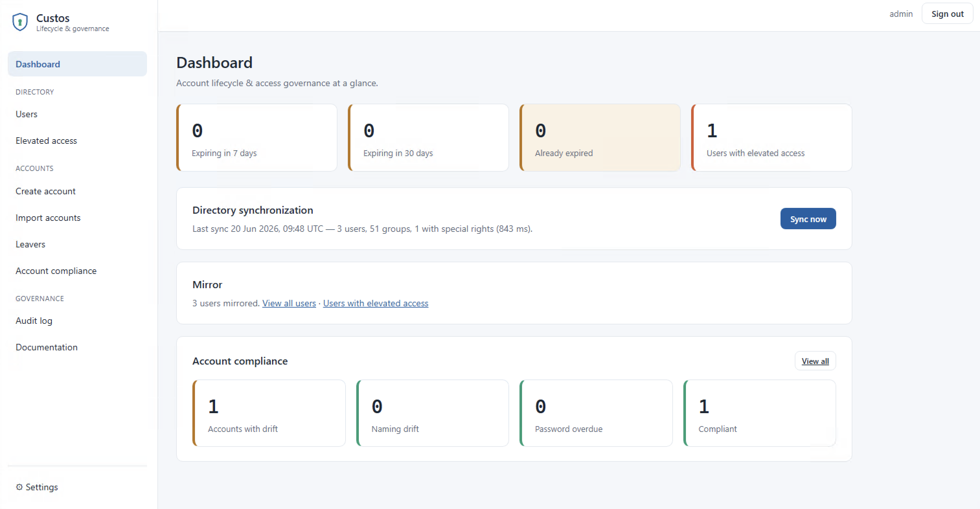Start directory sync with Sync now

[x=808, y=219]
